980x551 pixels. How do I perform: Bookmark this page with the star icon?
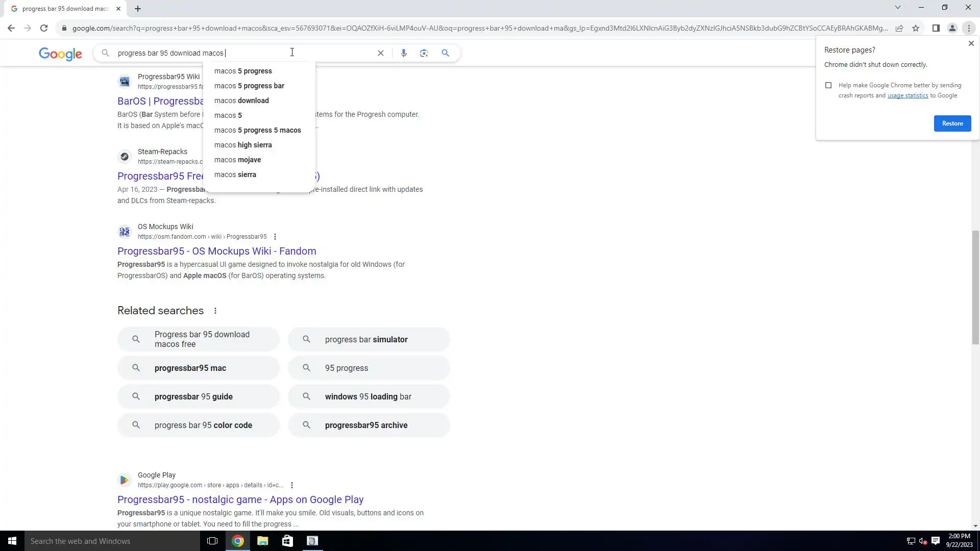click(916, 29)
